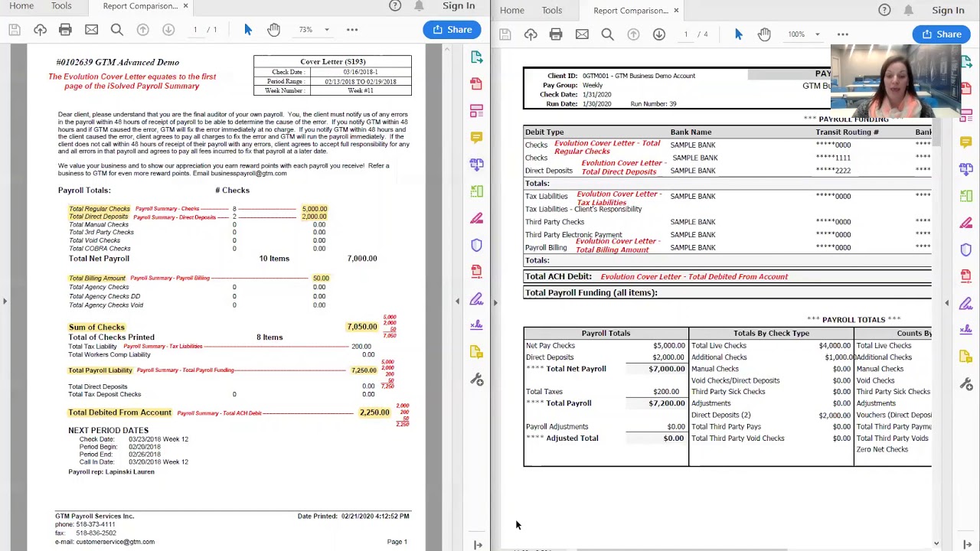Open Fill & Sign tool in left sidebar
980x551 pixels.
click(476, 299)
